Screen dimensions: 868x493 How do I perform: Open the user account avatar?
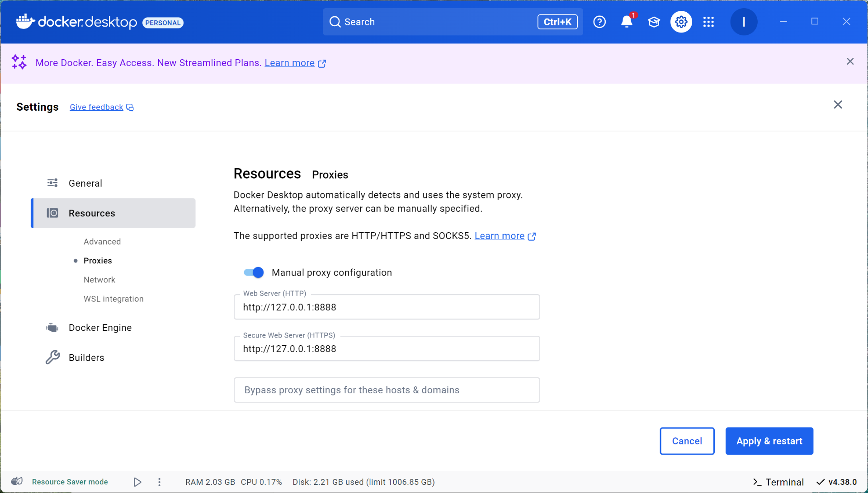point(744,22)
